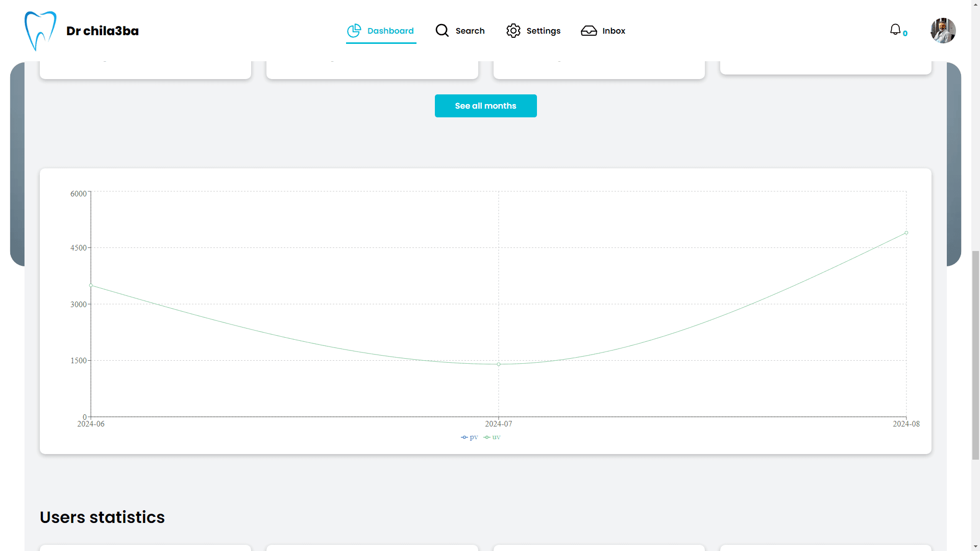The height and width of the screenshot is (551, 980).
Task: Click the 2024-08 data point on chart
Action: click(906, 233)
